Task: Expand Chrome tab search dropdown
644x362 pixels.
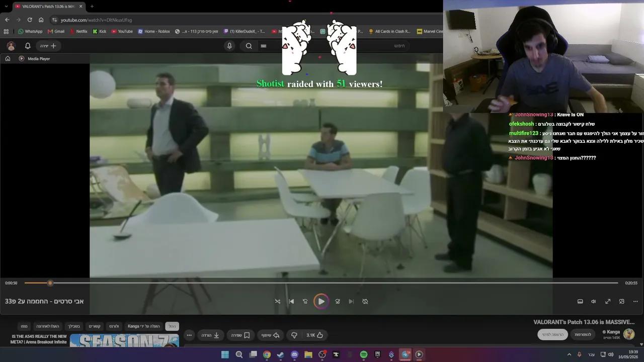Action: point(6,7)
